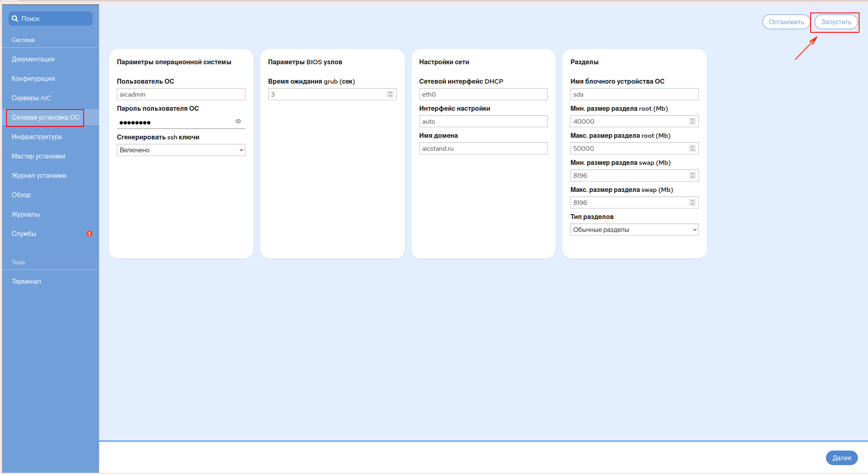Click the Tools section header
Viewport: 868px width, 474px height.
click(x=18, y=262)
